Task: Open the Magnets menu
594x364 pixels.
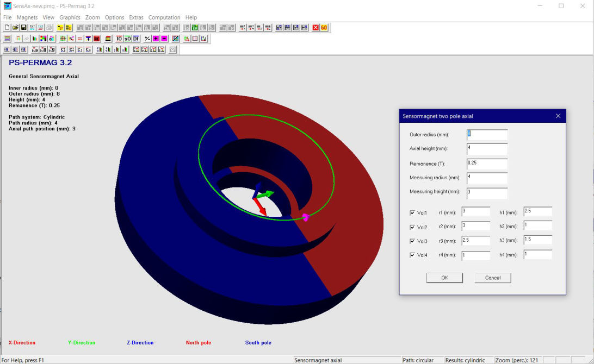Action: pyautogui.click(x=27, y=17)
